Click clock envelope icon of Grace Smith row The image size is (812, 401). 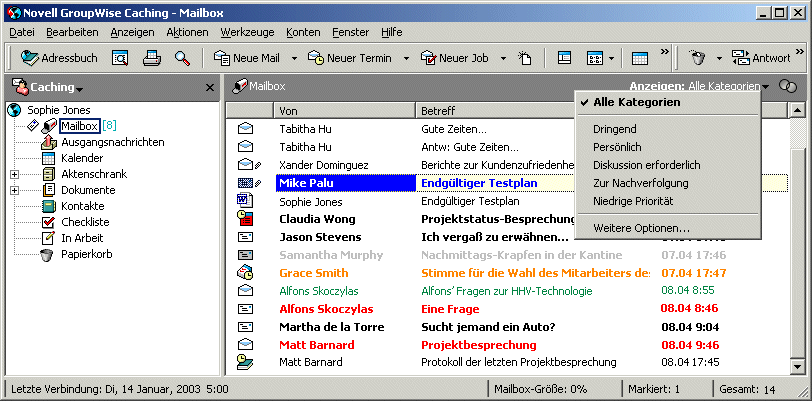245,273
